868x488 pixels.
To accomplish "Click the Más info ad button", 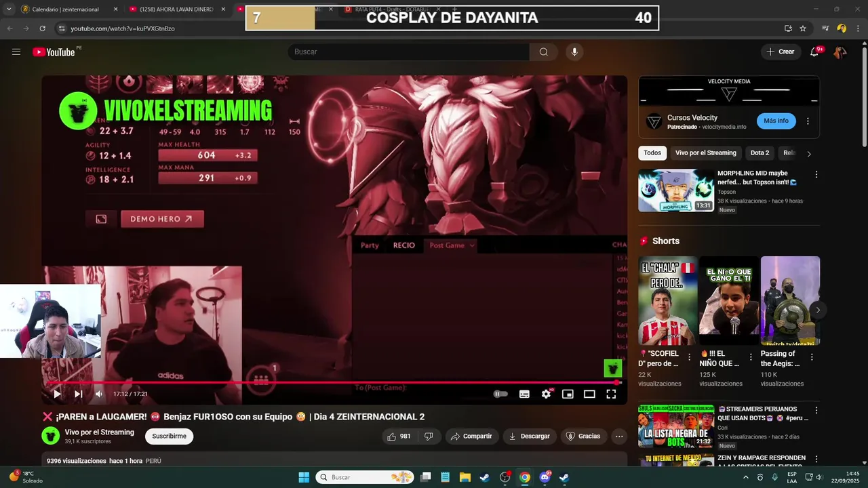I will point(776,121).
